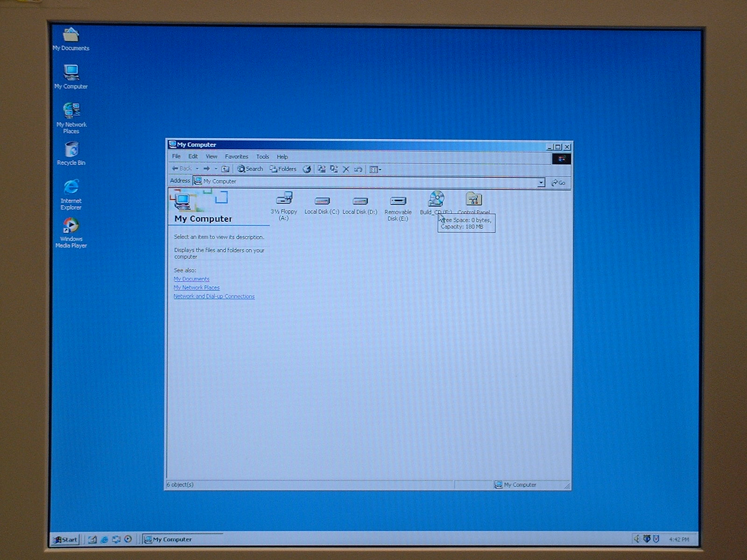This screenshot has width=747, height=560.
Task: Toggle the Folders pane button
Action: pos(283,169)
